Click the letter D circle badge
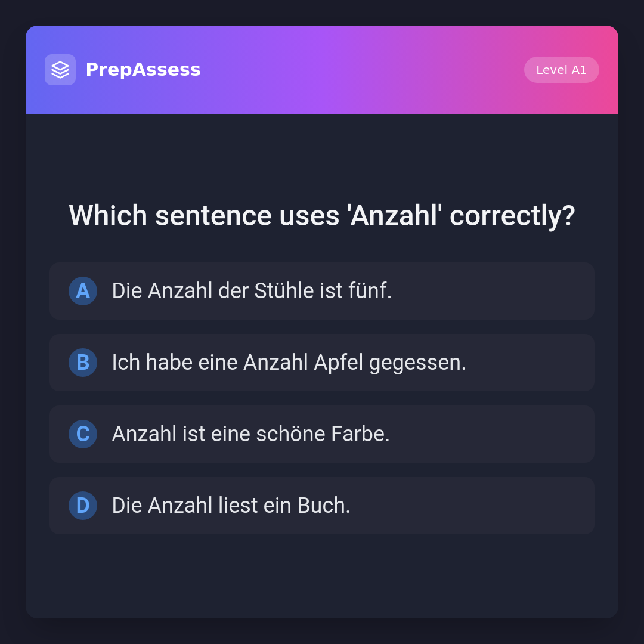Viewport: 644px width, 644px height. click(83, 506)
